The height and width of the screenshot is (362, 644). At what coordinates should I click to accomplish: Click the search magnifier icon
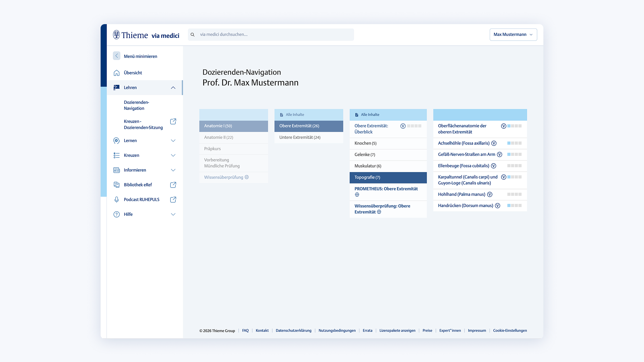tap(193, 35)
